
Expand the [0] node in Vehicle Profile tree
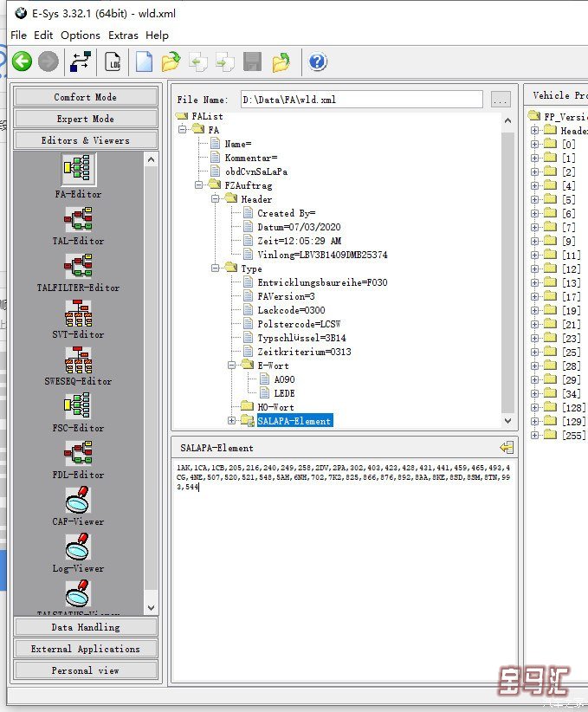(534, 144)
